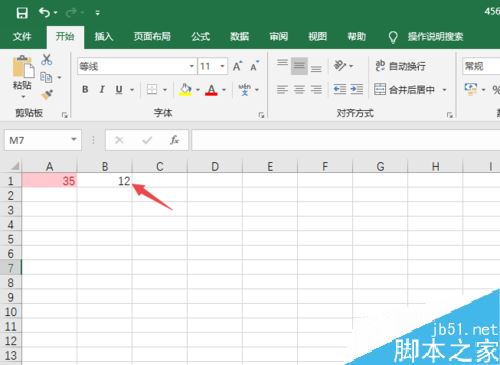
Task: Click the 粘贴 paste clipboard icon
Action: (x=23, y=67)
